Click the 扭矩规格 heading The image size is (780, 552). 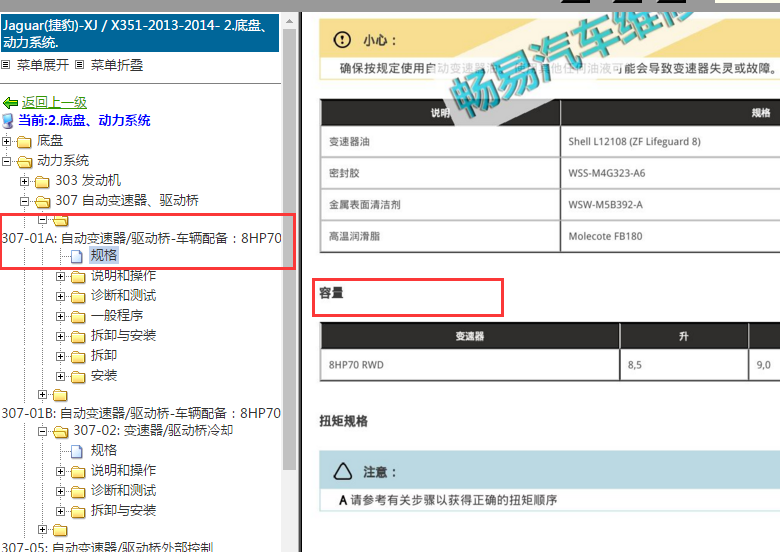pos(344,421)
